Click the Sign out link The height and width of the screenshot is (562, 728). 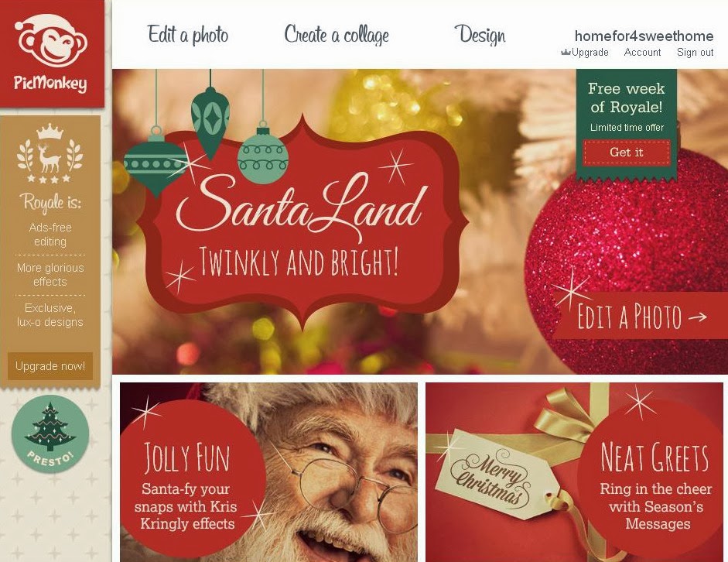click(695, 53)
